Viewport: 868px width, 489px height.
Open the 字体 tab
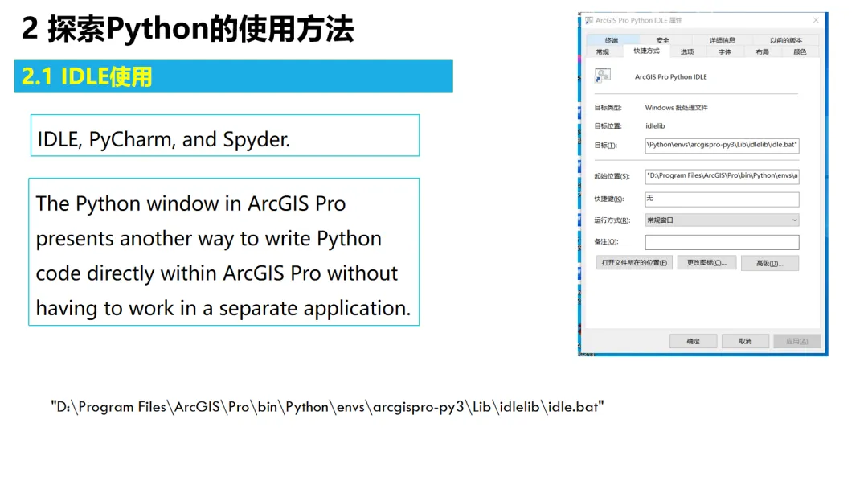click(x=725, y=51)
